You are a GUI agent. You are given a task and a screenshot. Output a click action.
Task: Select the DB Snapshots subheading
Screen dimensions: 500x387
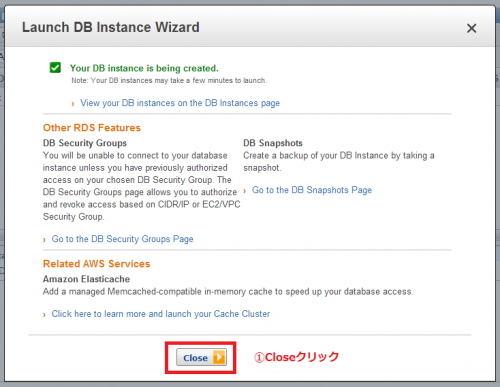coord(273,143)
